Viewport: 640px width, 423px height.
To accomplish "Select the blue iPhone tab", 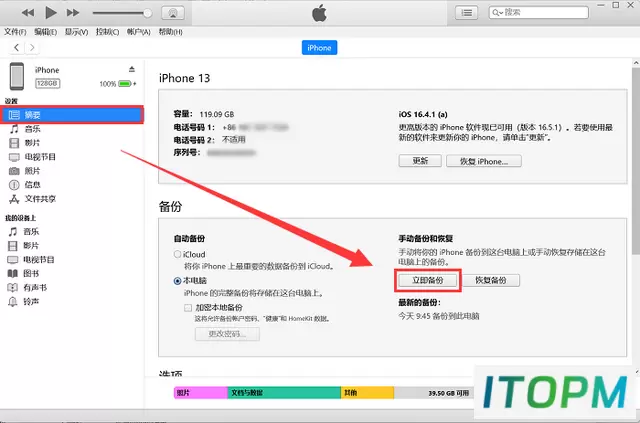I will point(319,48).
